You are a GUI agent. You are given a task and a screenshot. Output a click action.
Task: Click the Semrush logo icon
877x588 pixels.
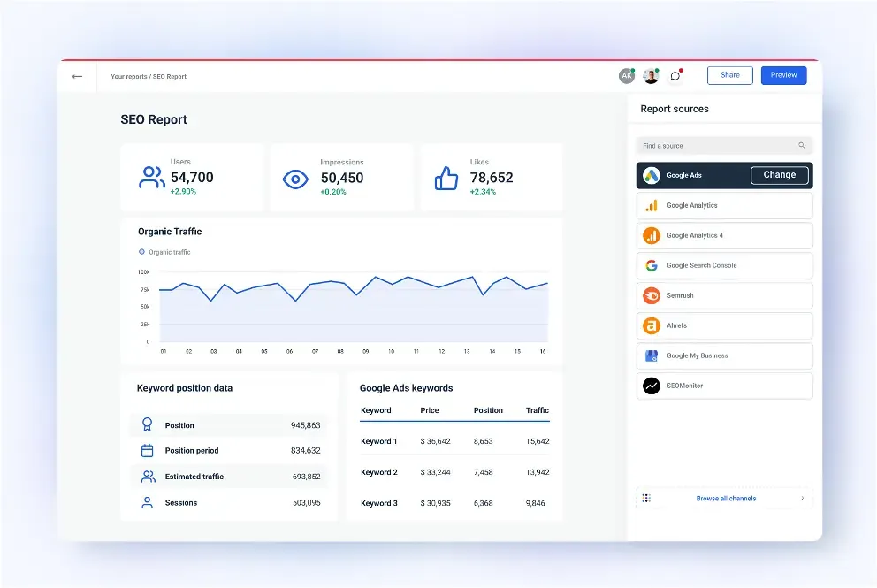tap(651, 295)
